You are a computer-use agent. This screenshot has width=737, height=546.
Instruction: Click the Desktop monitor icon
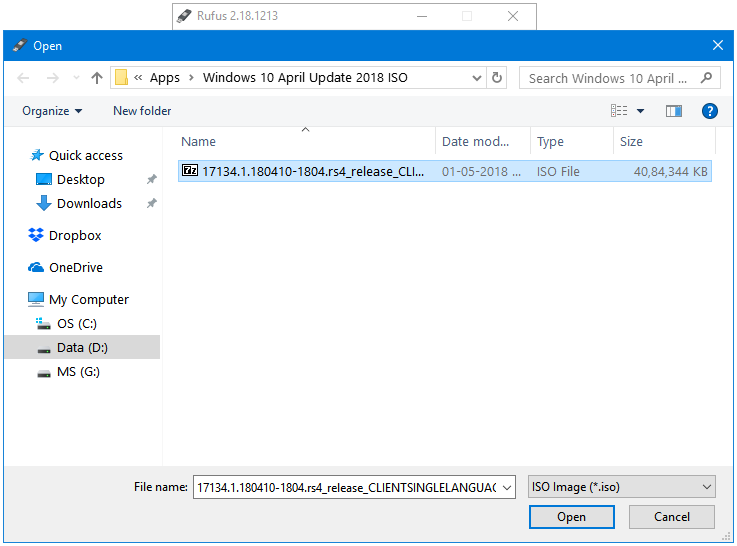click(44, 179)
